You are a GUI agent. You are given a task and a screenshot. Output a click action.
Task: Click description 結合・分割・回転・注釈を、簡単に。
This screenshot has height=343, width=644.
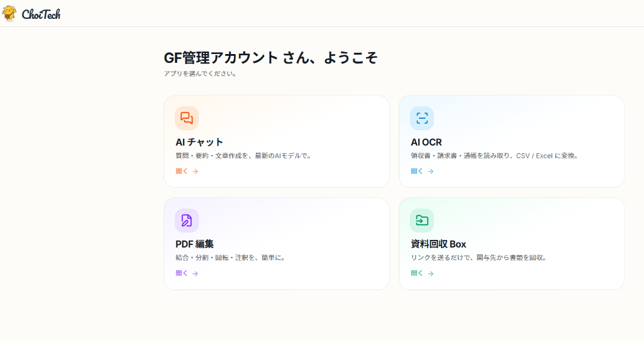[x=231, y=258]
